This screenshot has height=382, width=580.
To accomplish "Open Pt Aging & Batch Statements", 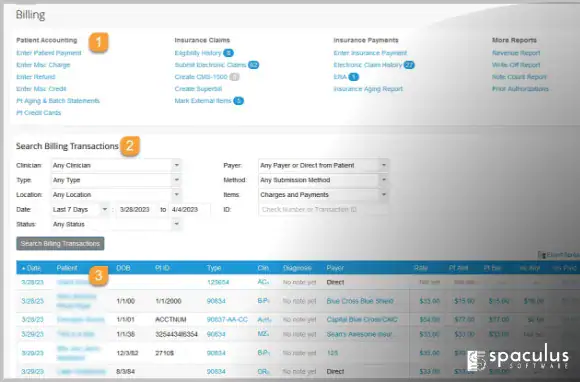I will coord(58,101).
